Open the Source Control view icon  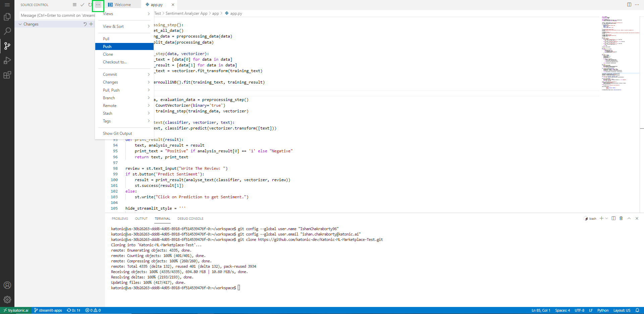7,46
